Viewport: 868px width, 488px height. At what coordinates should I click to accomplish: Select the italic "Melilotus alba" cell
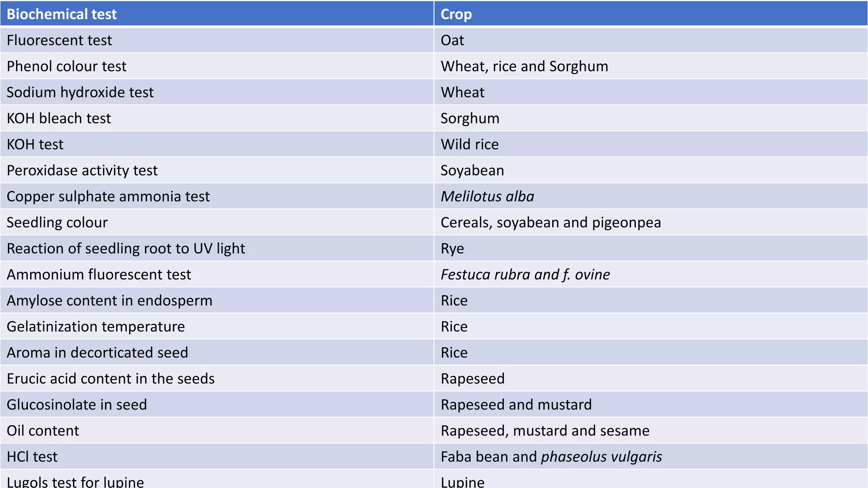click(x=487, y=197)
